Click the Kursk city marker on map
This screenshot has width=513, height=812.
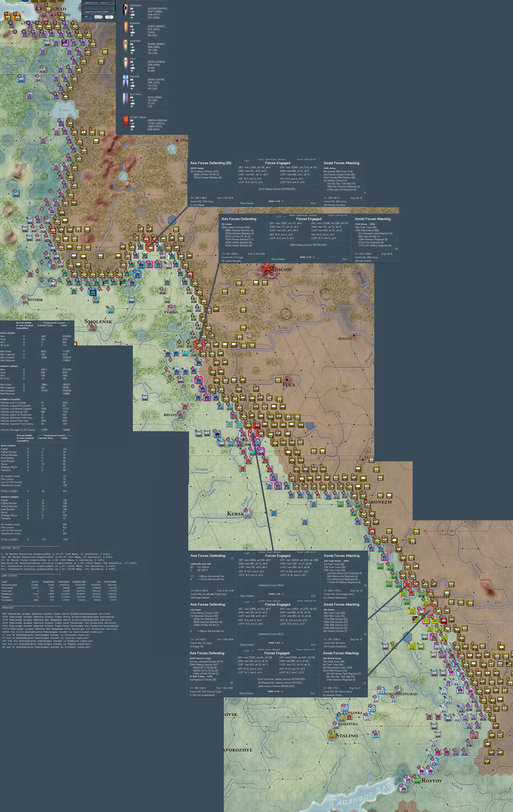tap(247, 513)
